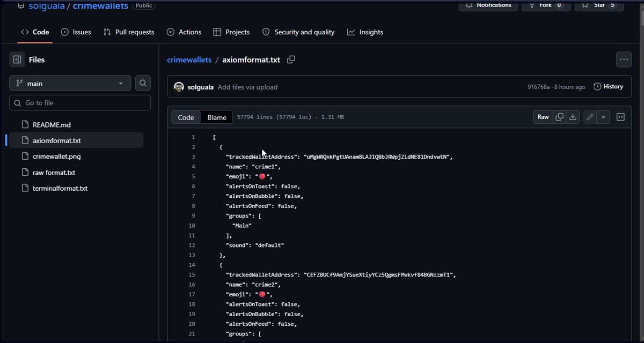Open the main branch dropdown

pos(70,83)
